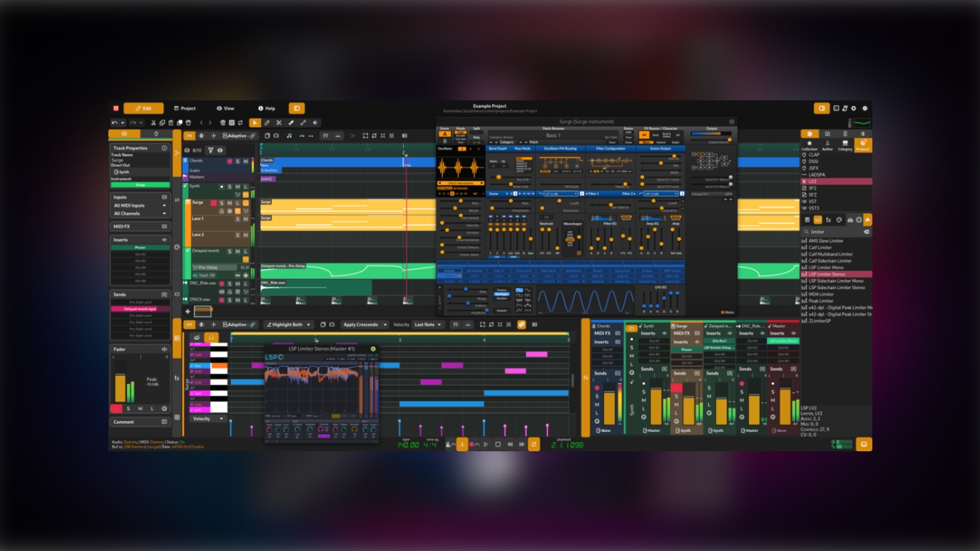Image resolution: width=980 pixels, height=551 pixels.
Task: Toggle track visibility eye icon
Action: [x=220, y=150]
